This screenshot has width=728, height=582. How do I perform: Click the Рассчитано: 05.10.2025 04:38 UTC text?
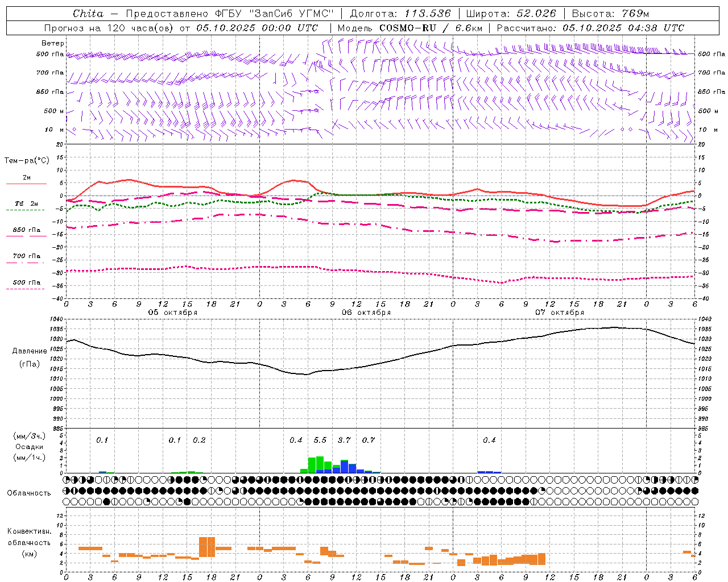pos(590,28)
